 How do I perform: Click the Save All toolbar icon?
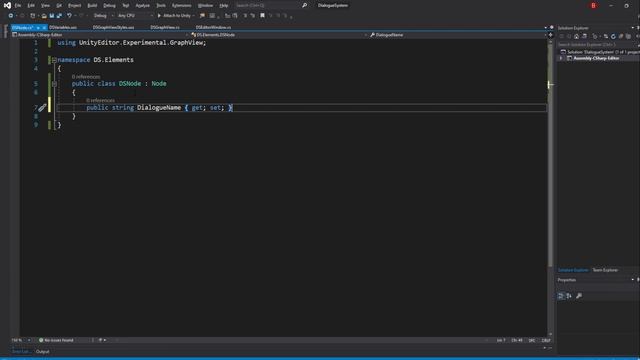pos(59,16)
